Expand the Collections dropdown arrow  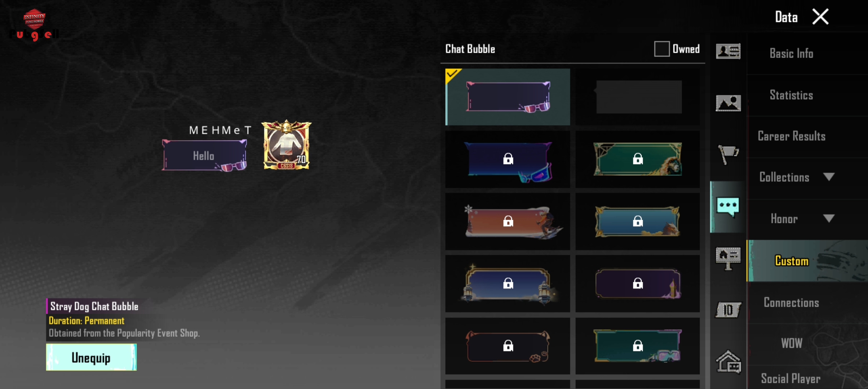(829, 177)
